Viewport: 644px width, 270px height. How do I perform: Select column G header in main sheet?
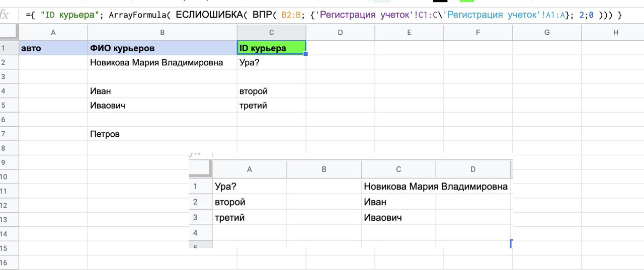point(547,33)
